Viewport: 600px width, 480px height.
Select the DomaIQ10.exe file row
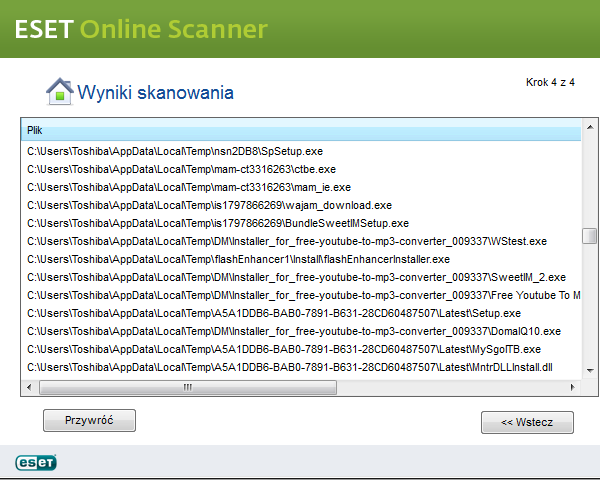[301, 331]
